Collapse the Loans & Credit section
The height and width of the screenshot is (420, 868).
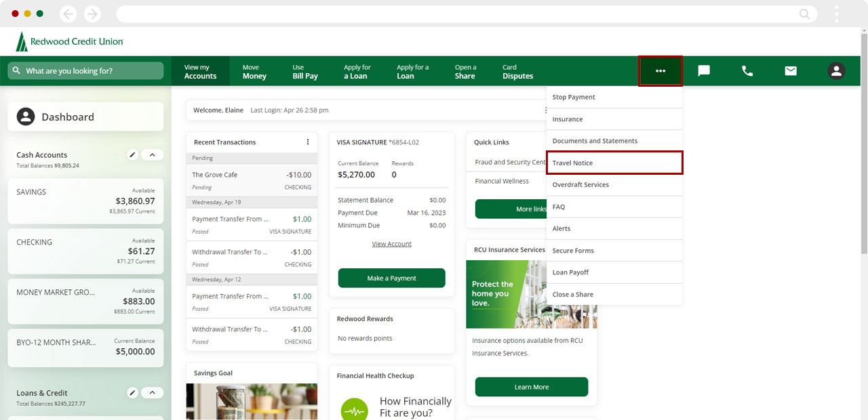152,393
